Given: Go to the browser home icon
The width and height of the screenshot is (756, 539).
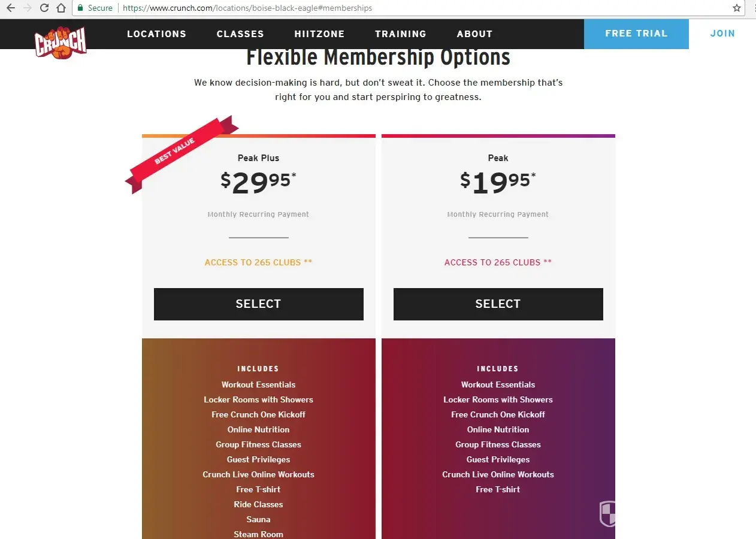Looking at the screenshot, I should click(61, 8).
